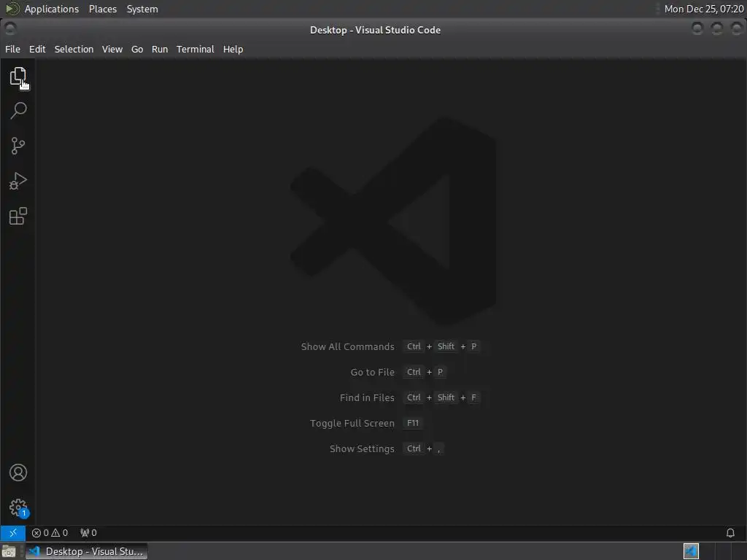This screenshot has height=560, width=747.
Task: Open the Source Control view
Action: pos(18,146)
